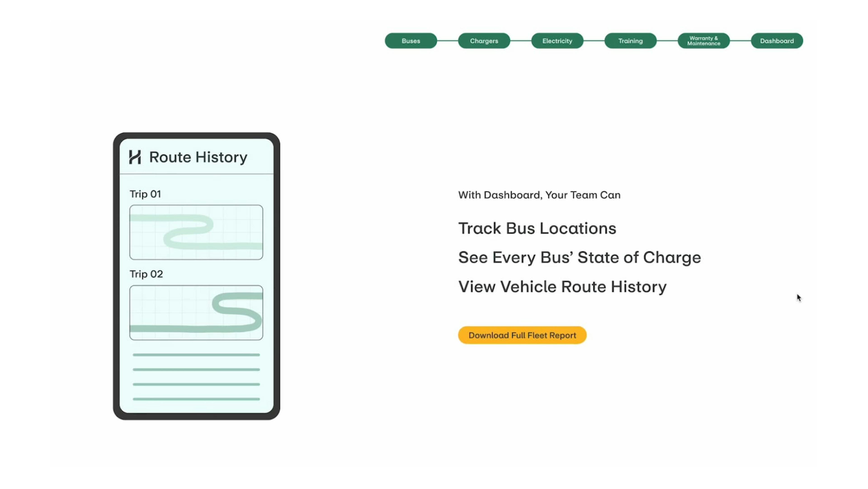The height and width of the screenshot is (489, 868).
Task: Open Warranty & Maintenance section
Action: (704, 41)
